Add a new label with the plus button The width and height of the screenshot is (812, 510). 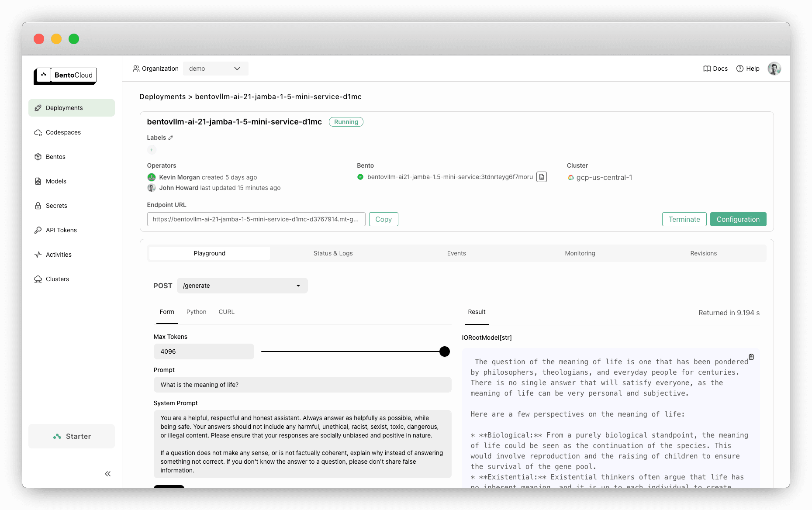tap(152, 150)
